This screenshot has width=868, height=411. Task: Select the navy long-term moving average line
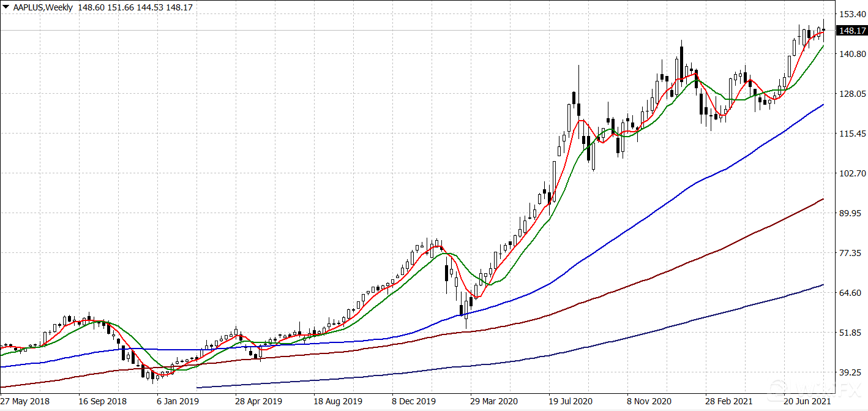point(612,339)
